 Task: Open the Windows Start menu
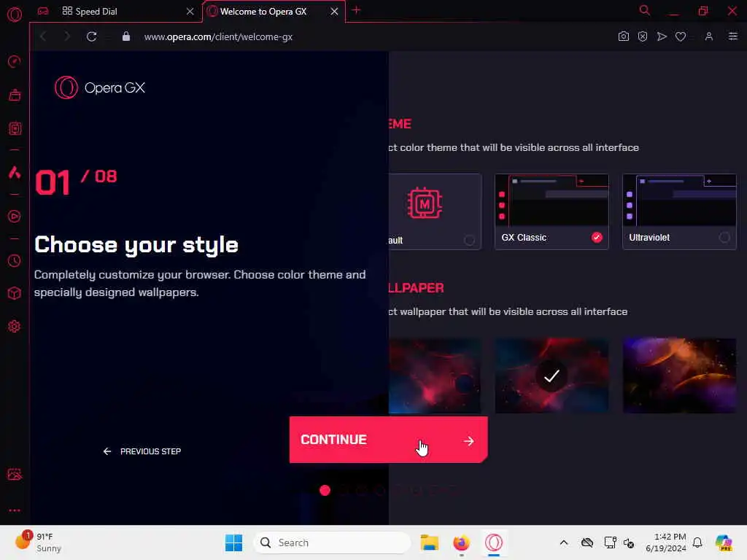coord(233,542)
